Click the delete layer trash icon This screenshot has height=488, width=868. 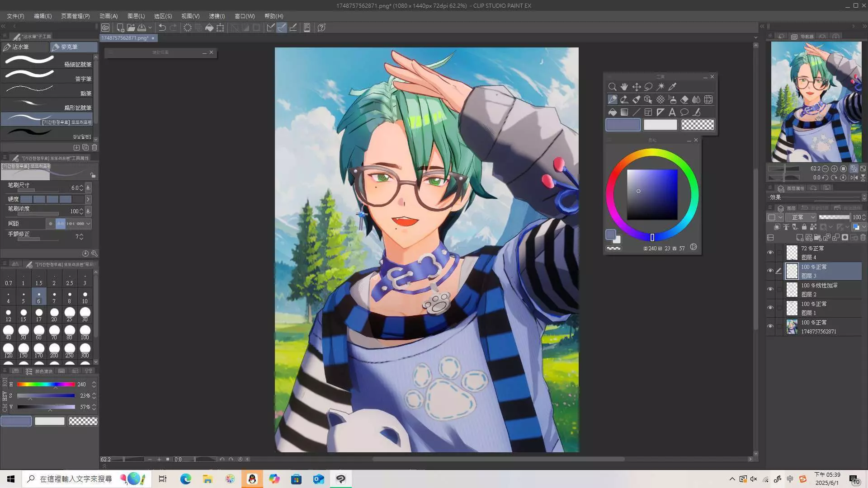pyautogui.click(x=863, y=238)
